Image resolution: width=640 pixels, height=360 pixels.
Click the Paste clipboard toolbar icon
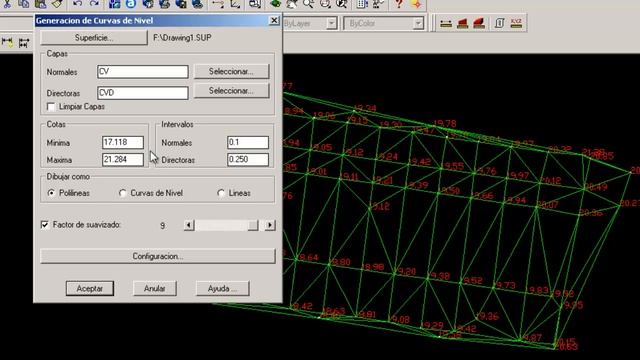click(x=40, y=4)
